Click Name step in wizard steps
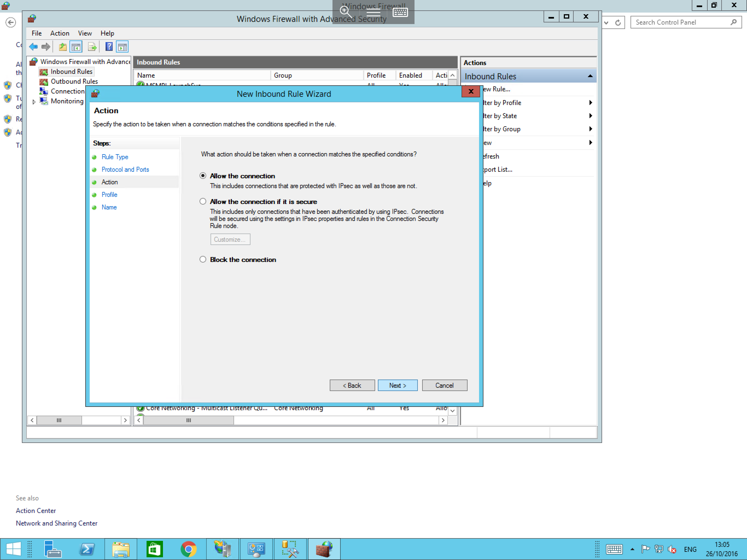This screenshot has height=560, width=747. (109, 207)
